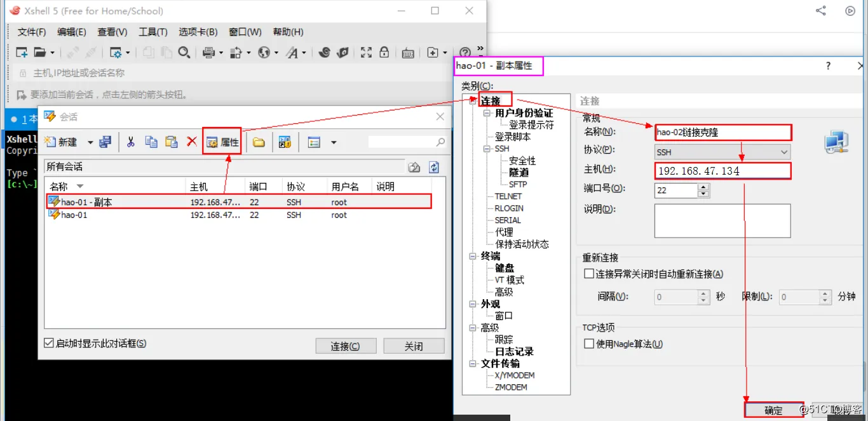The image size is (868, 421).
Task: Click the shortcut lock icon in Sessions toolbar
Action: coord(285,142)
